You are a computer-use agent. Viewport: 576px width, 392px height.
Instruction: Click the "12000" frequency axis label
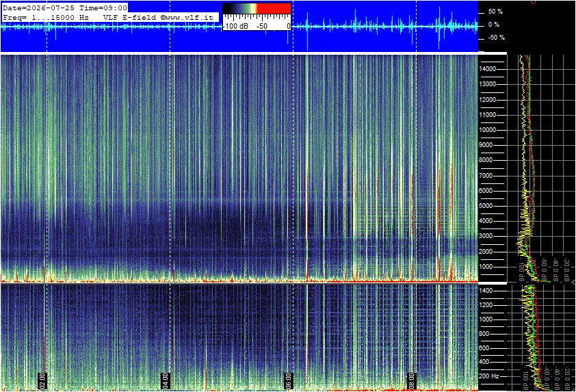tap(488, 100)
